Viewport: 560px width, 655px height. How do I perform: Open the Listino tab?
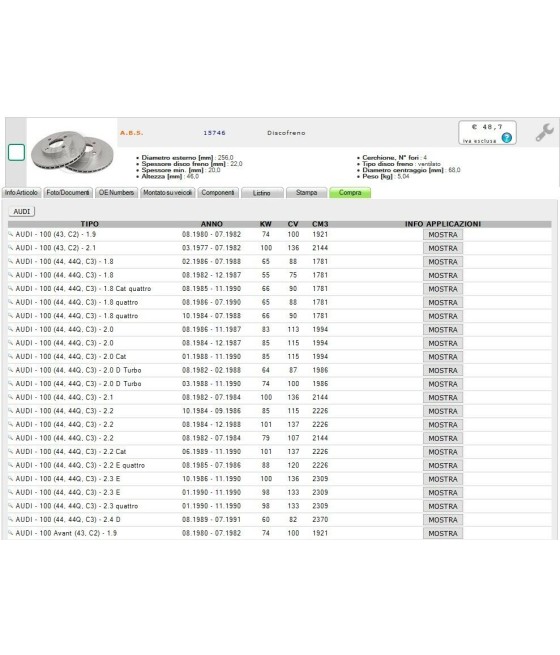click(262, 193)
